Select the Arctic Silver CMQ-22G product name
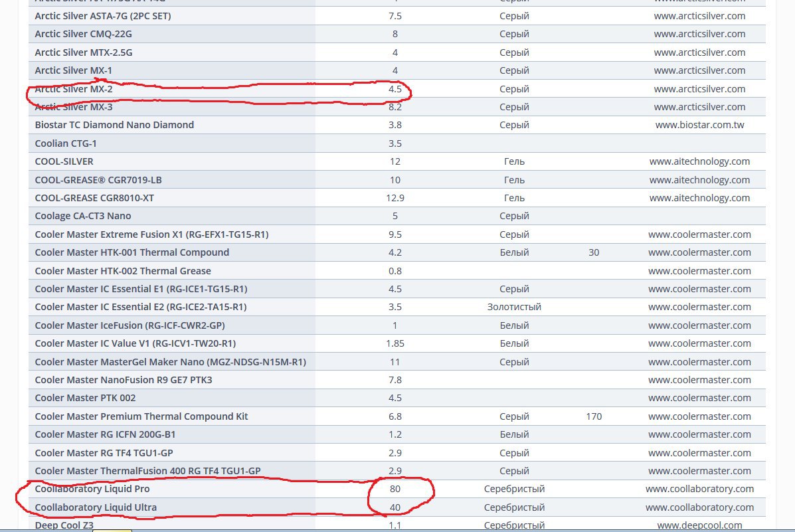795x532 pixels. tap(83, 34)
